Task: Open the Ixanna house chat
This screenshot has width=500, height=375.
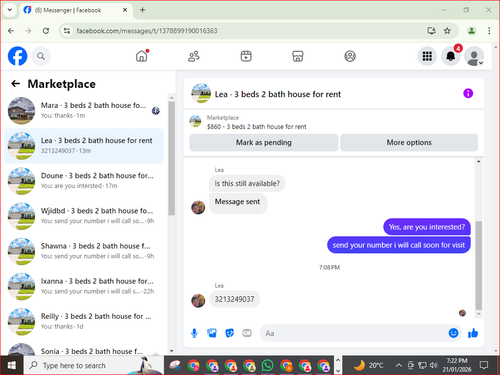Action: (84, 286)
